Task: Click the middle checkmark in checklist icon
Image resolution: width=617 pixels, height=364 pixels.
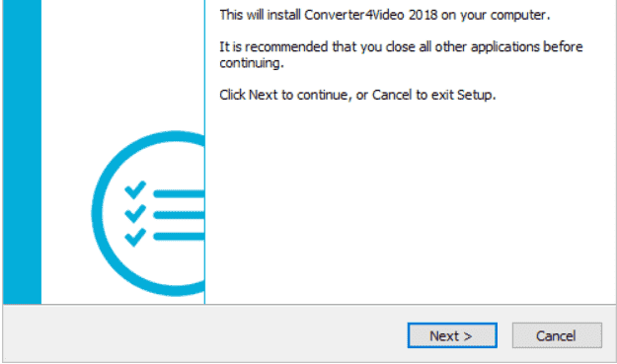Action: coord(135,213)
